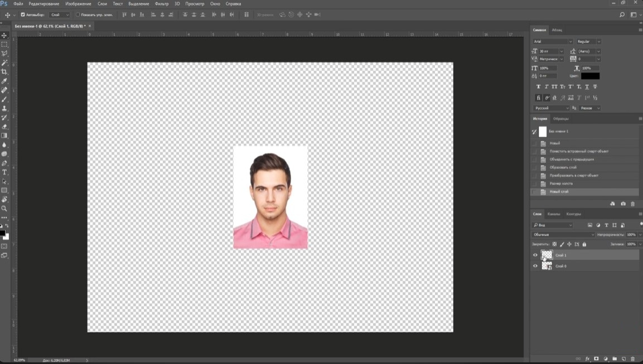Image resolution: width=643 pixels, height=364 pixels.
Task: Hide layer Слой 1 with eye icon
Action: point(535,255)
